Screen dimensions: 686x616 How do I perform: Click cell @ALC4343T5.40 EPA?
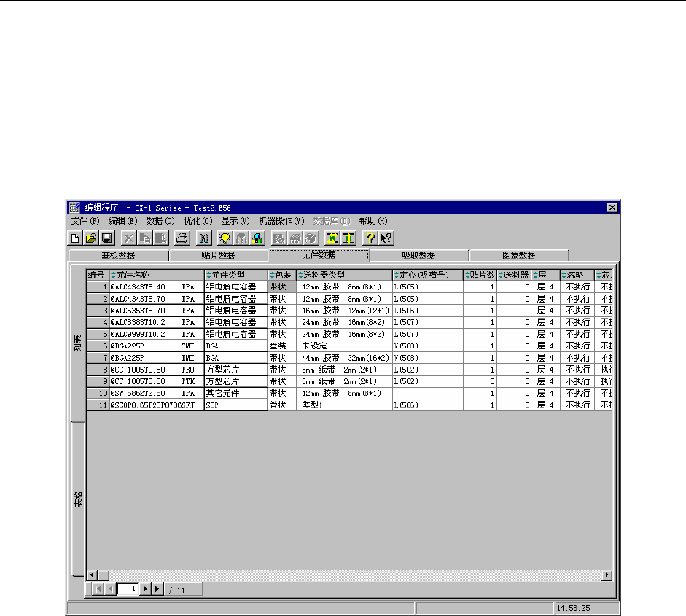click(x=157, y=287)
